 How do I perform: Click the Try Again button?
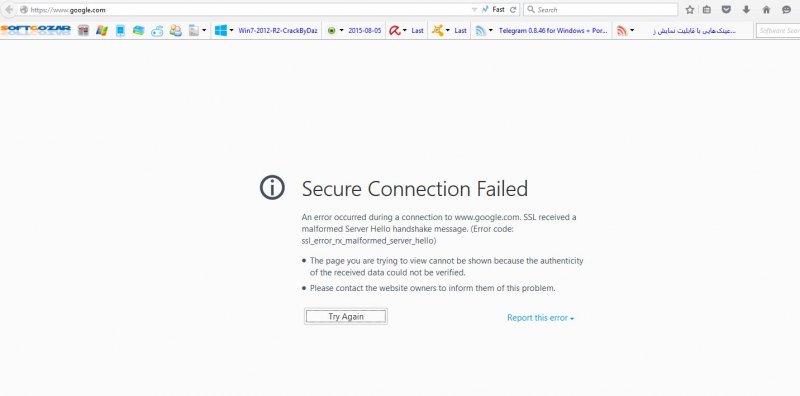346,316
